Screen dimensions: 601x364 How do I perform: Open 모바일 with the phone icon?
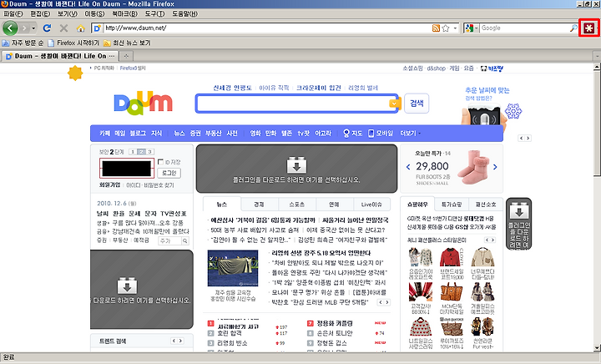[x=381, y=134]
